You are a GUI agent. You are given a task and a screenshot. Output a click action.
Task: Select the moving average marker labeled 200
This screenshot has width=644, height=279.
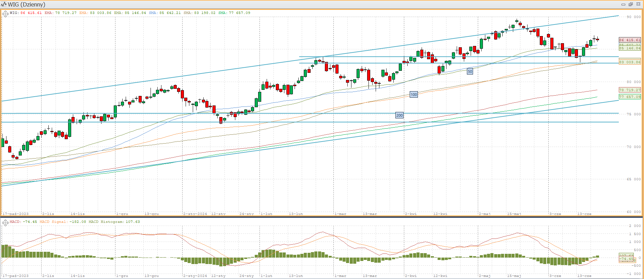(x=399, y=115)
